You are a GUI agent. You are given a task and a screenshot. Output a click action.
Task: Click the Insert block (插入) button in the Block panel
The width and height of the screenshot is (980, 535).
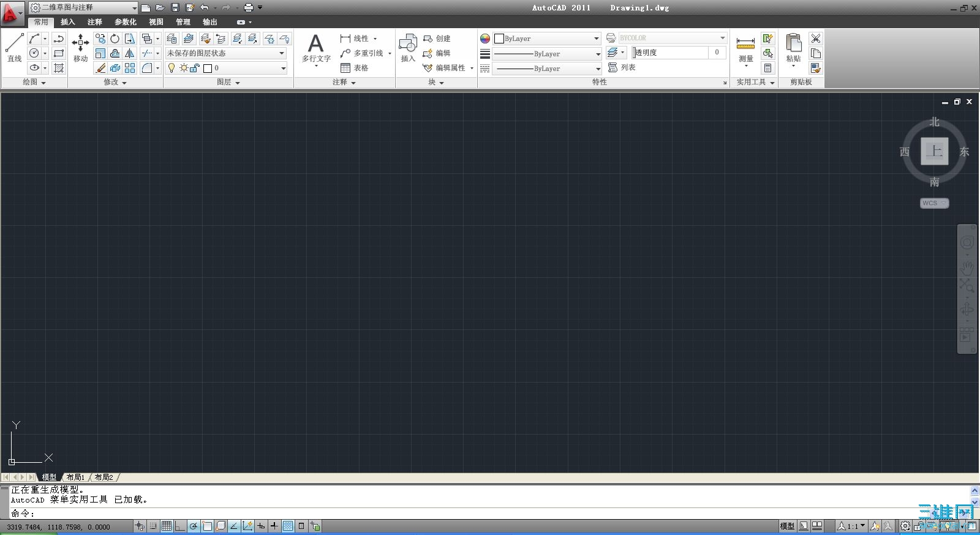pyautogui.click(x=408, y=48)
